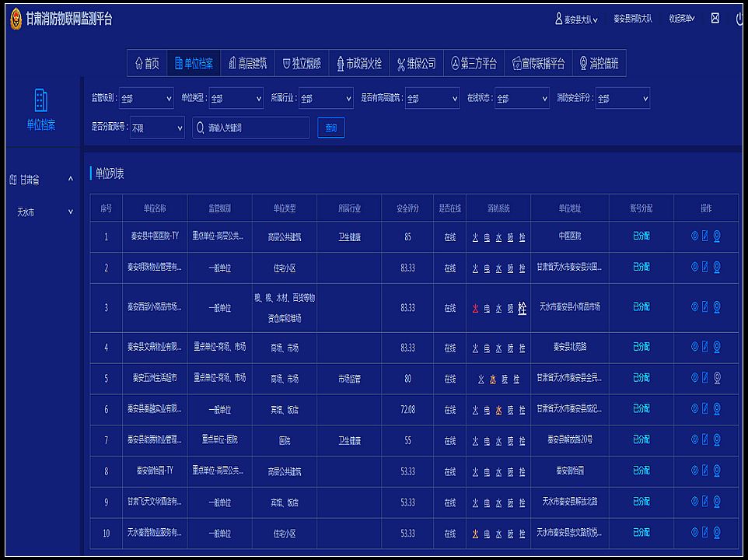Expand the 天水市 tree node
Viewport: 748px width, 560px height.
pos(71,212)
